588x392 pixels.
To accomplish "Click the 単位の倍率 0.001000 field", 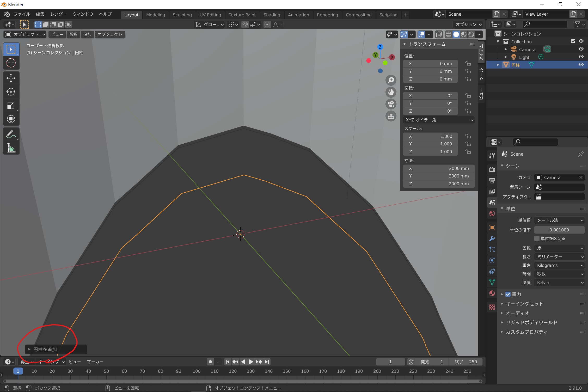I will tap(559, 230).
